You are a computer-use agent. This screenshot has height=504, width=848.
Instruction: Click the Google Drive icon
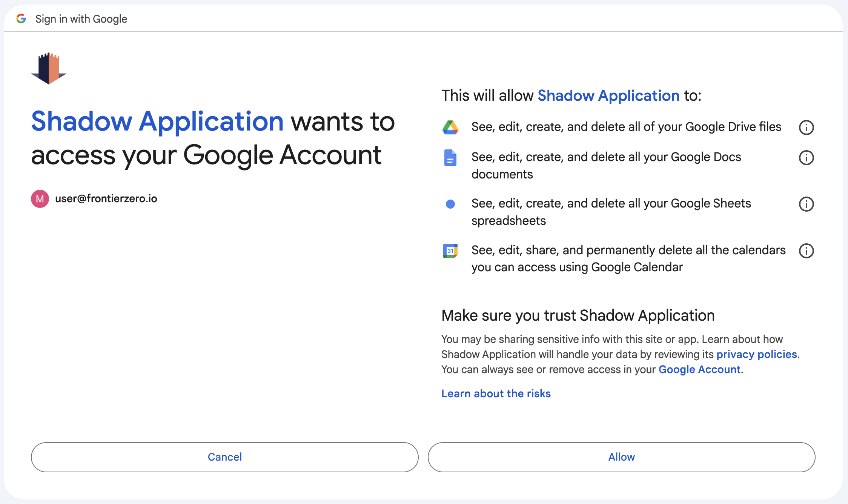(450, 128)
